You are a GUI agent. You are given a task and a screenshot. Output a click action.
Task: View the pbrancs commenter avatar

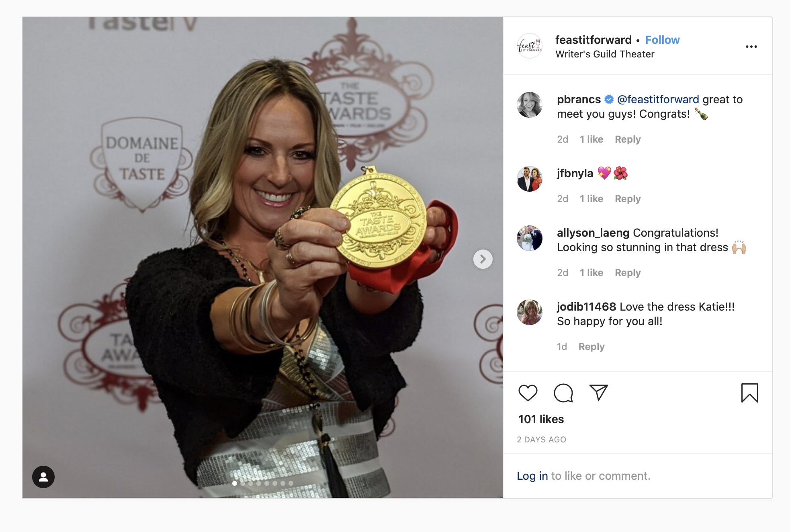[529, 105]
